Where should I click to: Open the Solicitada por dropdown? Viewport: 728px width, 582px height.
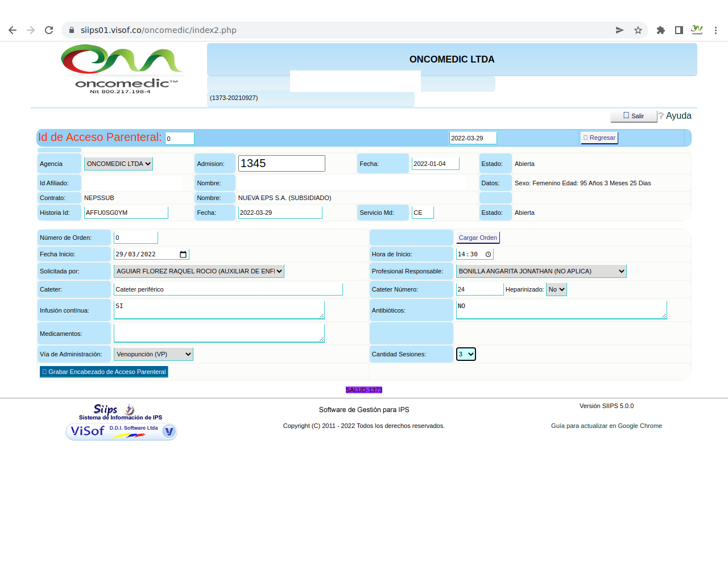[x=198, y=272]
